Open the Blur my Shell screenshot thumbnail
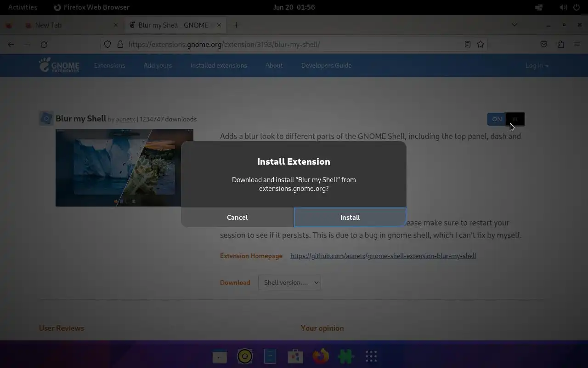 tap(124, 167)
